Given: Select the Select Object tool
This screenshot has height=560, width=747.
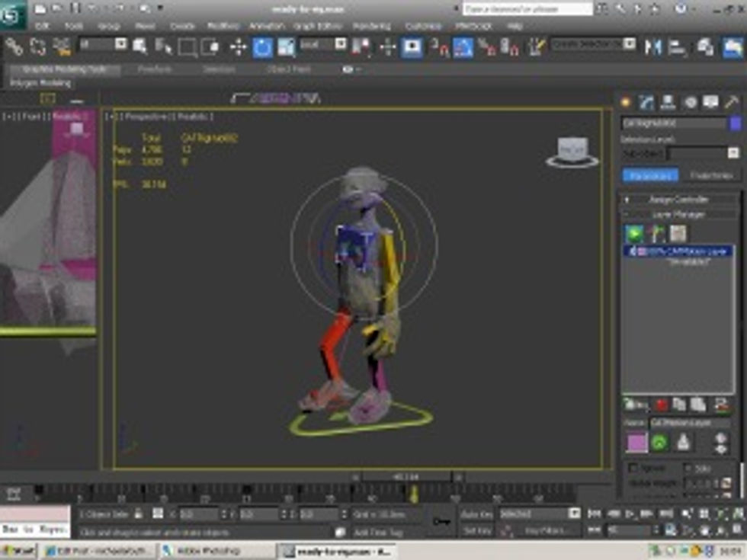Looking at the screenshot, I should (139, 46).
